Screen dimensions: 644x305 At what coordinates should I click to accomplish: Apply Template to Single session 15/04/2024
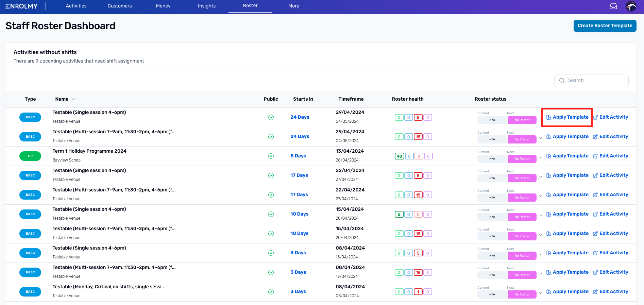point(567,214)
